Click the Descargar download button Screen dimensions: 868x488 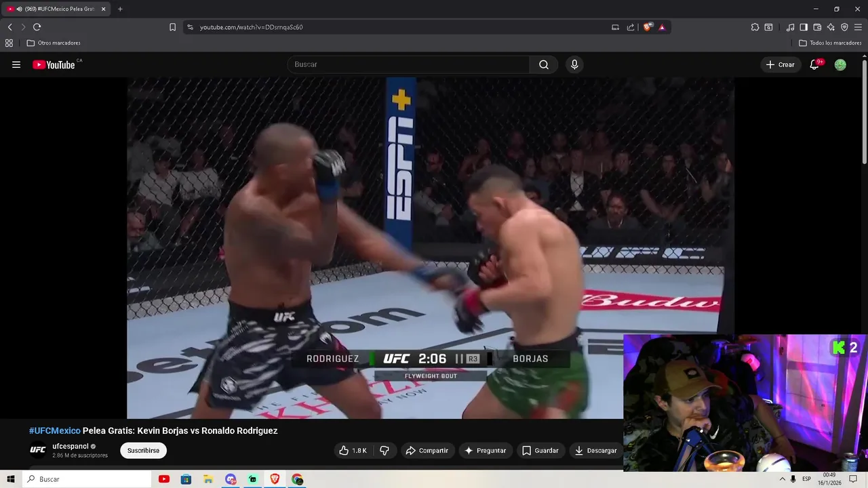pos(595,450)
